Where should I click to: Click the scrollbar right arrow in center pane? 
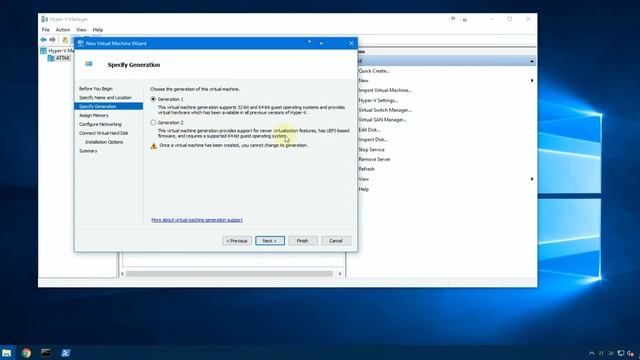340,274
